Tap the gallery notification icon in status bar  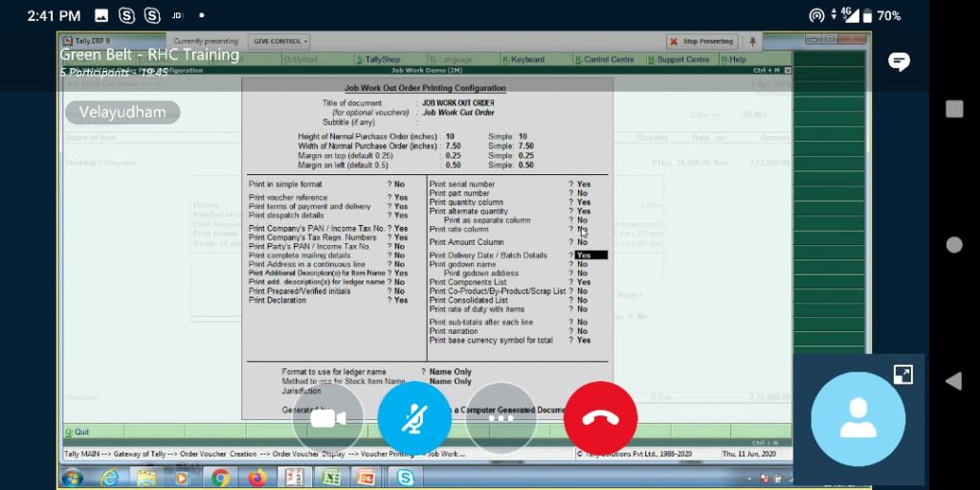click(x=101, y=15)
